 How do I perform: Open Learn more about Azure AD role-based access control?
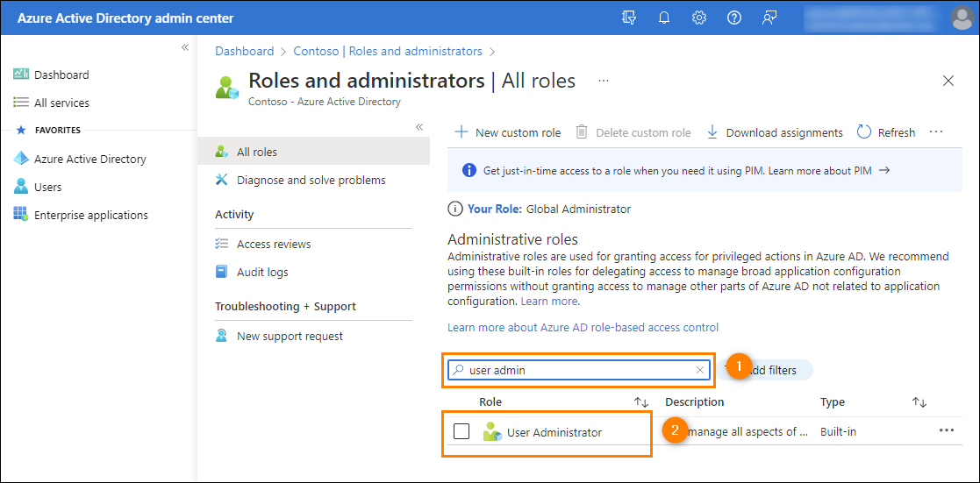[583, 327]
